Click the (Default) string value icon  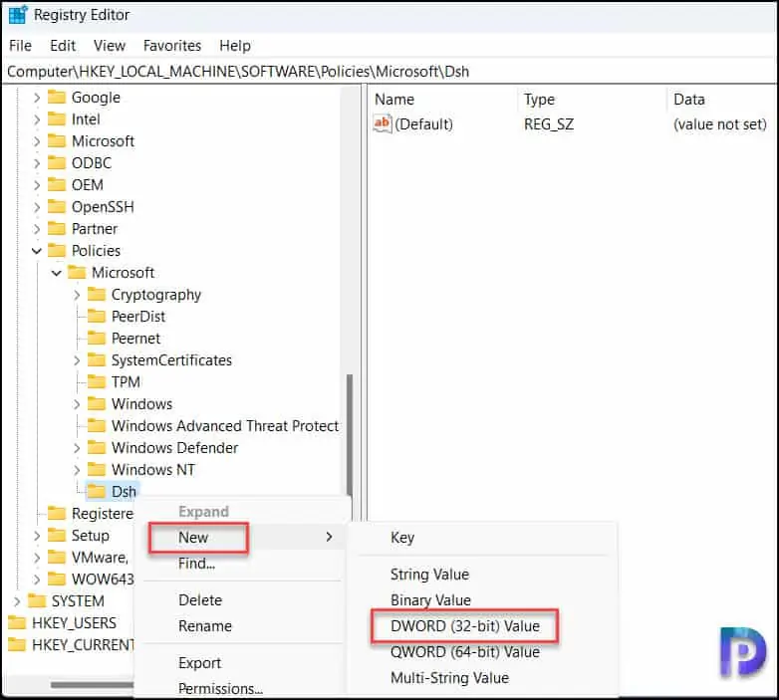pyautogui.click(x=383, y=123)
